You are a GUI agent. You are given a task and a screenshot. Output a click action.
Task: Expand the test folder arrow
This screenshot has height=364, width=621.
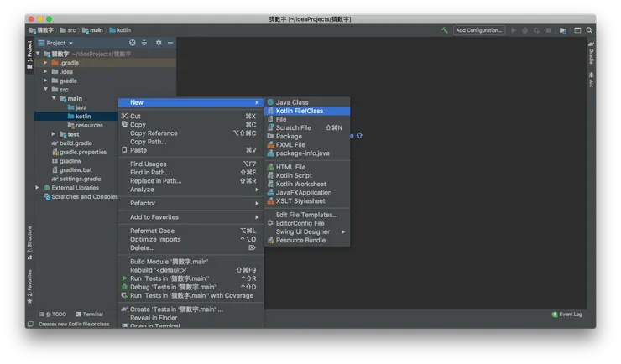pyautogui.click(x=54, y=134)
